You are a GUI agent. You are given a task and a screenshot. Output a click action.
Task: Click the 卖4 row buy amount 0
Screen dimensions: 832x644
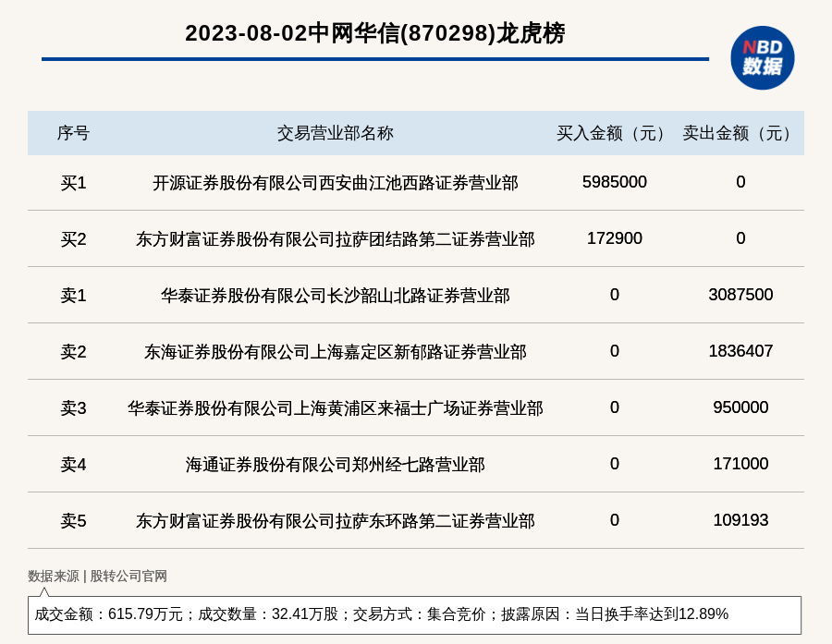pos(615,464)
